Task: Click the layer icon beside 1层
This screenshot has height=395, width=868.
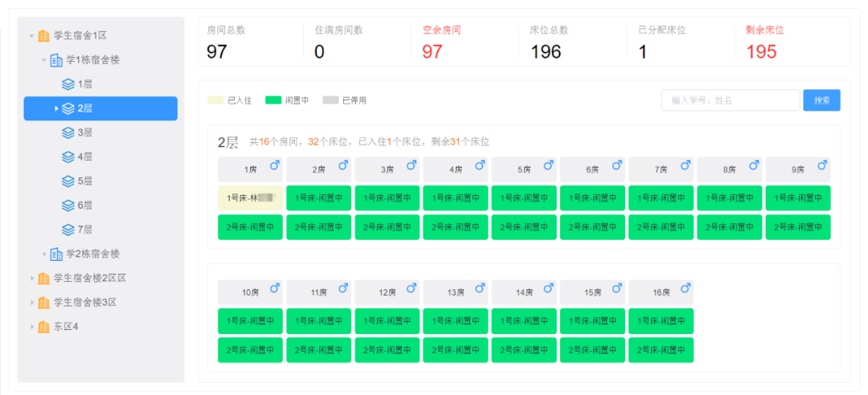Action: (68, 84)
